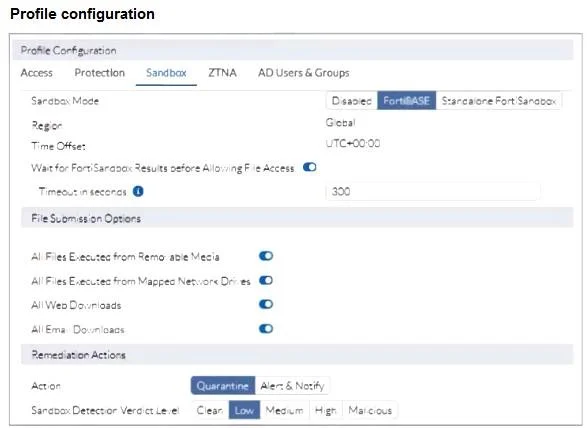This screenshot has height=428, width=587.
Task: Click the File Submission Options header
Action: pyautogui.click(x=297, y=218)
